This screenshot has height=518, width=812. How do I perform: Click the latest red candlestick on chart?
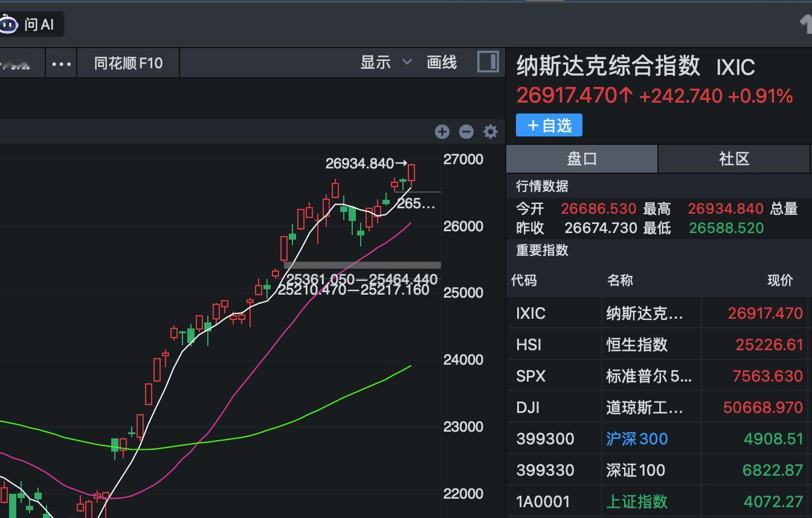(412, 173)
